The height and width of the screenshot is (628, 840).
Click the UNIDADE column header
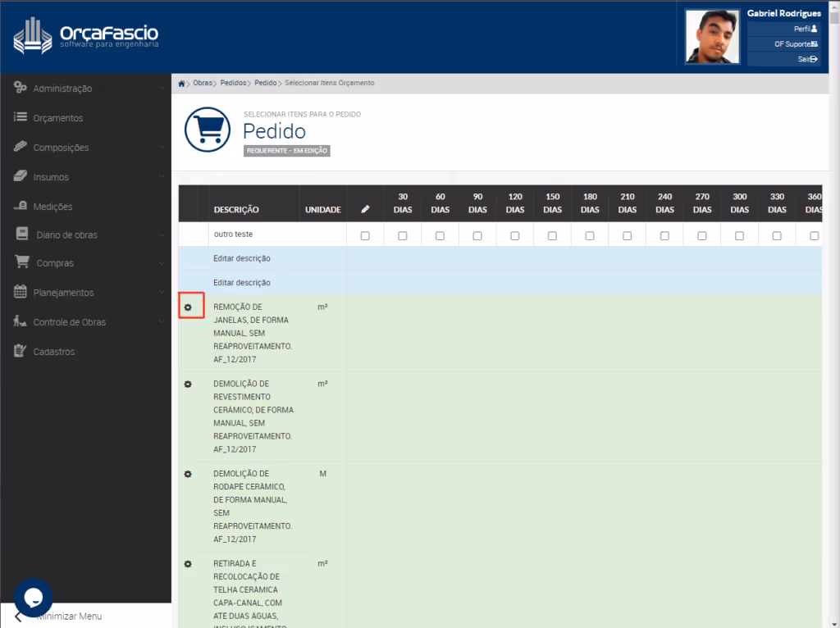(x=323, y=209)
